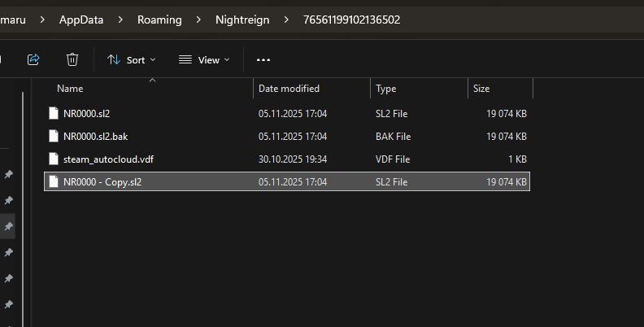The image size is (644, 327).
Task: Click the Size column header
Action: click(481, 88)
